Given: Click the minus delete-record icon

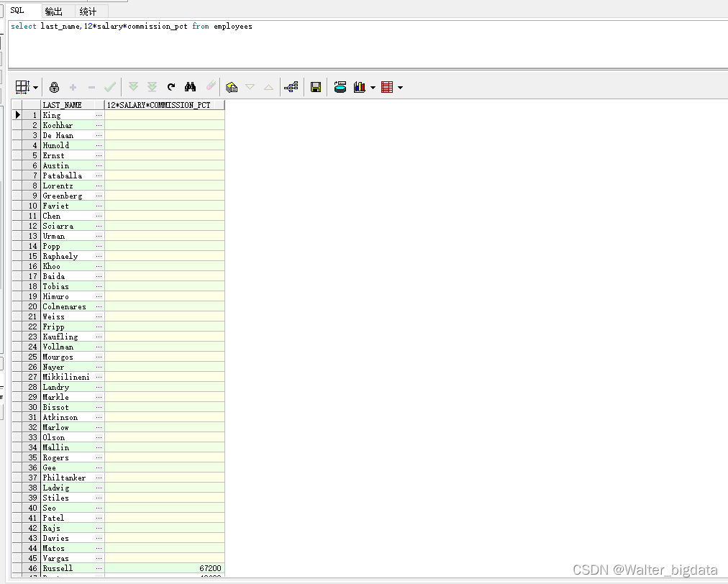Looking at the screenshot, I should tap(91, 87).
